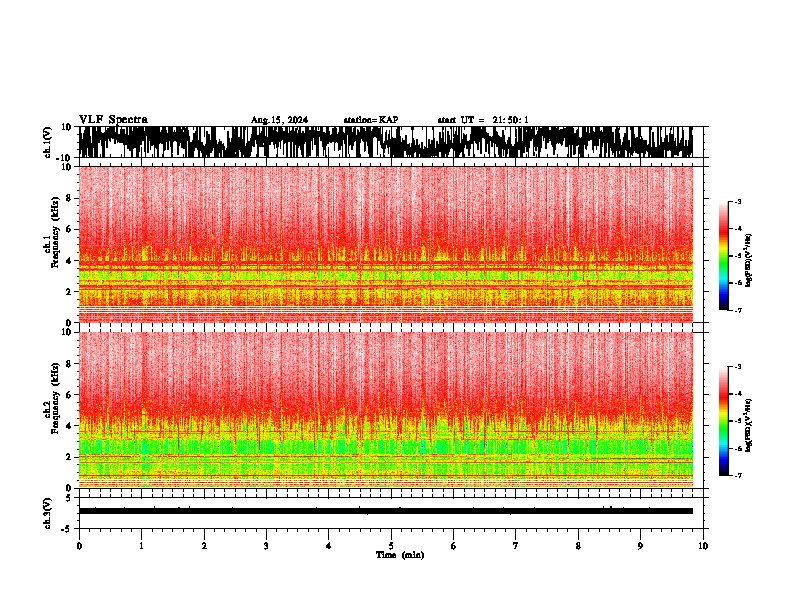Image resolution: width=792 pixels, height=612 pixels.
Task: Click time axis tick label "6"
Action: click(x=454, y=546)
